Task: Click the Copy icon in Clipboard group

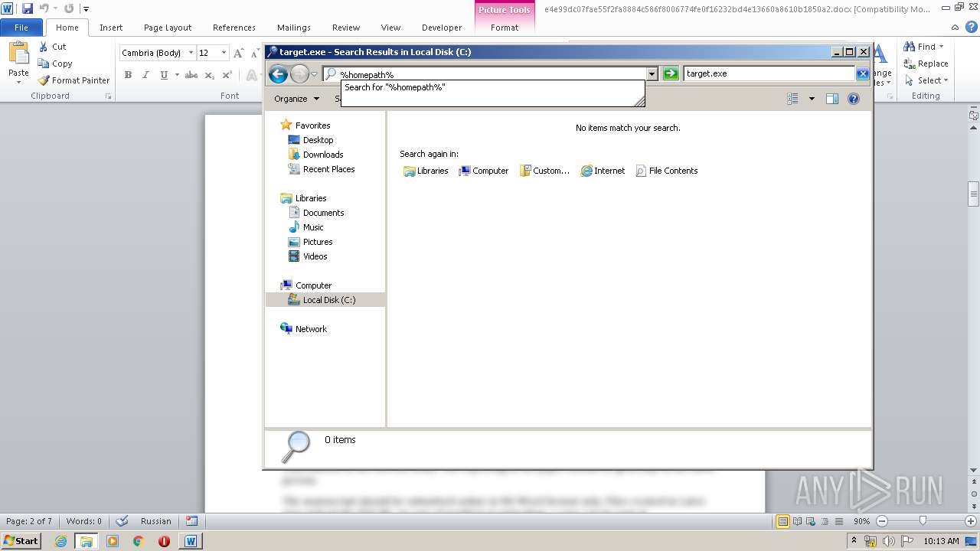Action: [x=44, y=64]
